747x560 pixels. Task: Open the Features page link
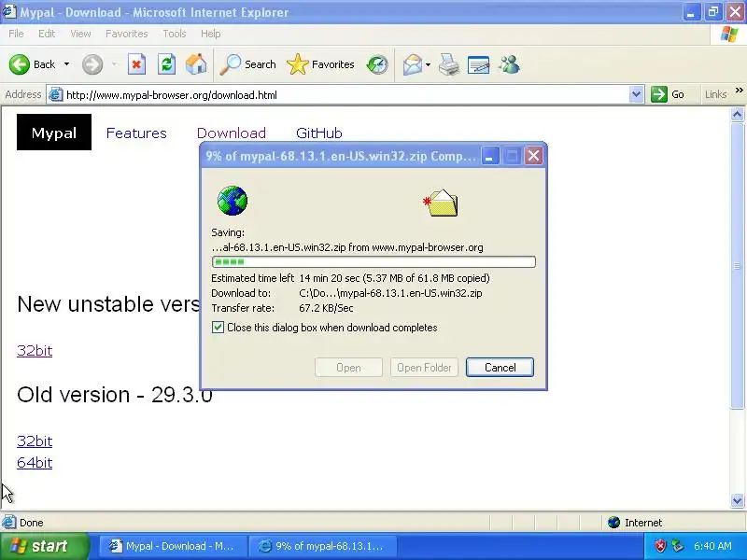136,133
